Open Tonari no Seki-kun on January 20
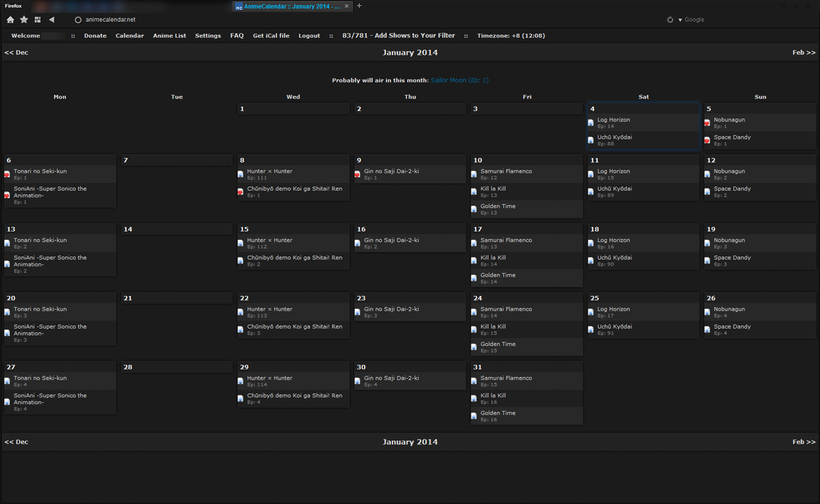Screen dimensions: 820x504 40,309
